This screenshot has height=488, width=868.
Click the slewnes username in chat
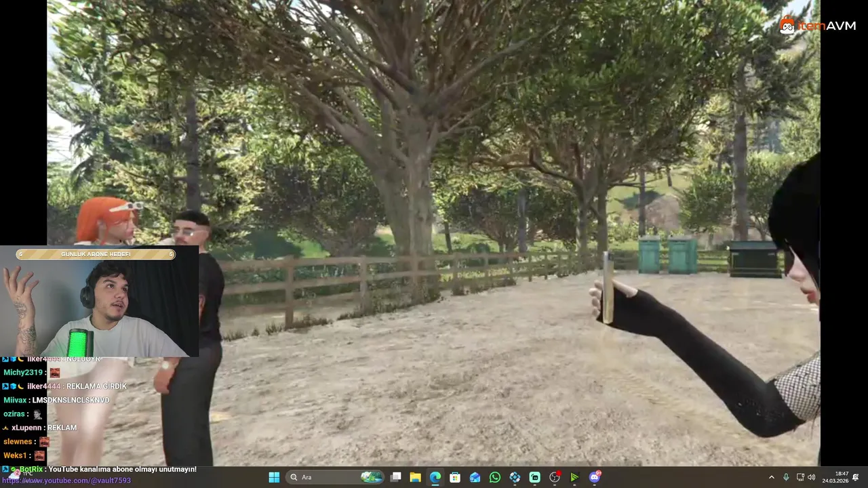coord(18,441)
